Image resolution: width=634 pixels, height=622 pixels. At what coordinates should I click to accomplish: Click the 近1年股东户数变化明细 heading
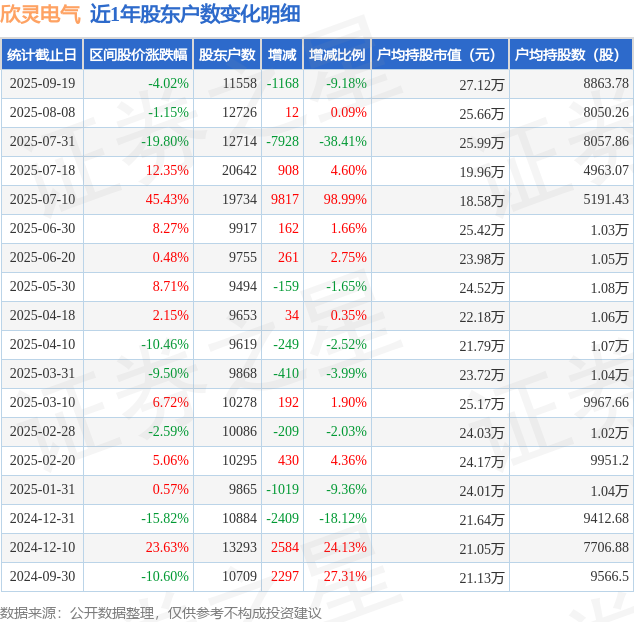click(195, 15)
